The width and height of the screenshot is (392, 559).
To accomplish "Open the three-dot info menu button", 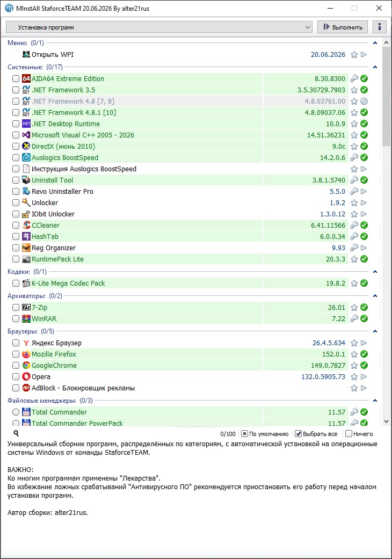I will [380, 27].
